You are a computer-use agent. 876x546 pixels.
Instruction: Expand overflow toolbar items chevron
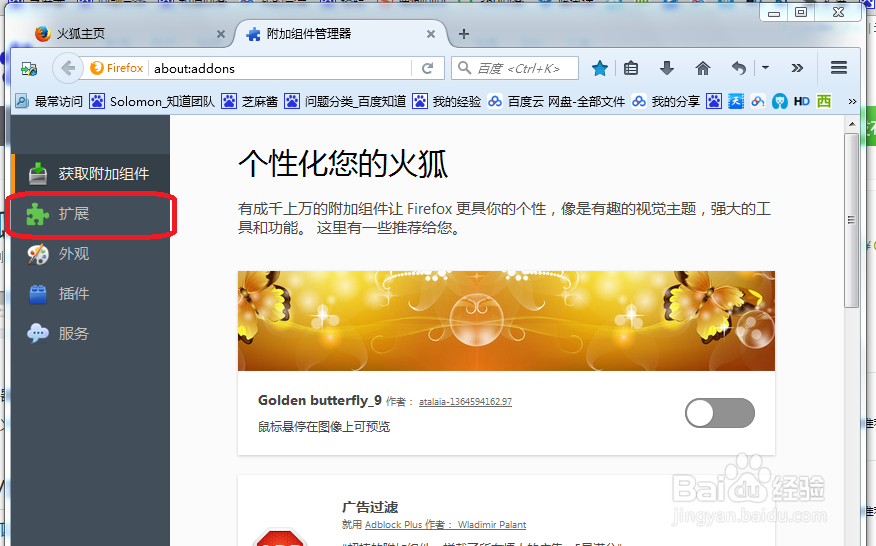797,68
